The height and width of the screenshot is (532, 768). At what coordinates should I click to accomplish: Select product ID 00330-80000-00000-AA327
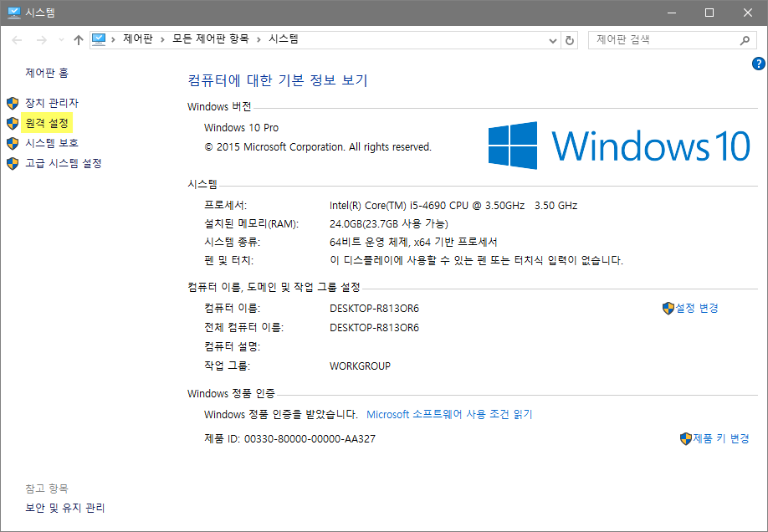(310, 439)
